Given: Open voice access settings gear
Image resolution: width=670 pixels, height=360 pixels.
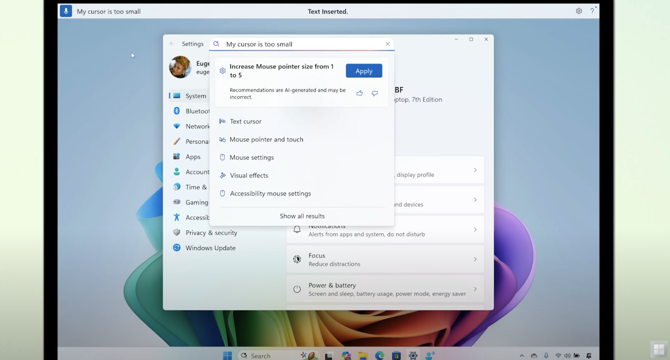Looking at the screenshot, I should tap(579, 11).
